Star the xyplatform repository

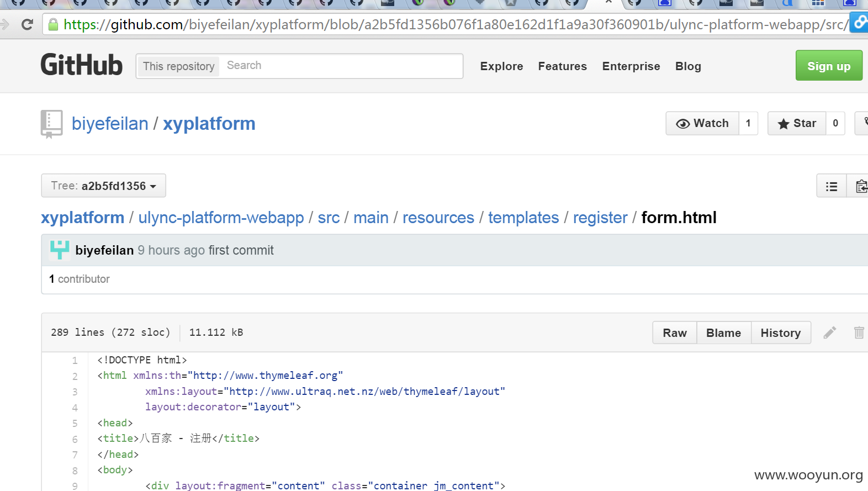click(797, 123)
